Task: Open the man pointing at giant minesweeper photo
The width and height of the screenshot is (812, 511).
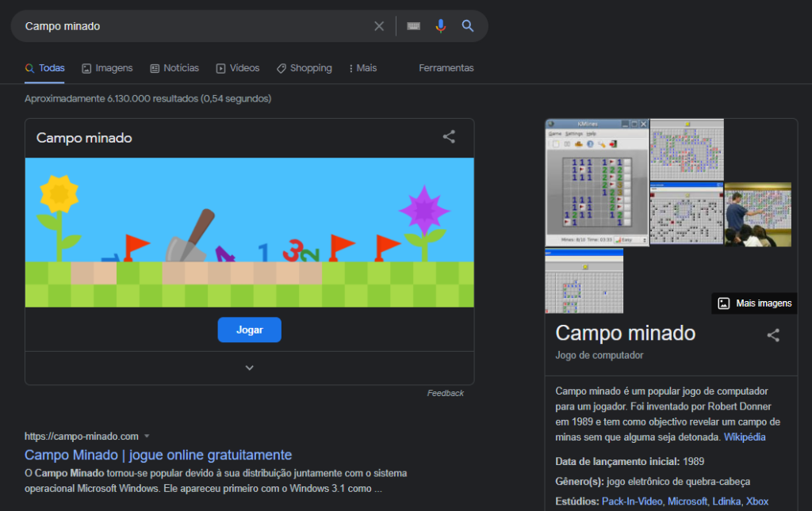Action: 758,214
